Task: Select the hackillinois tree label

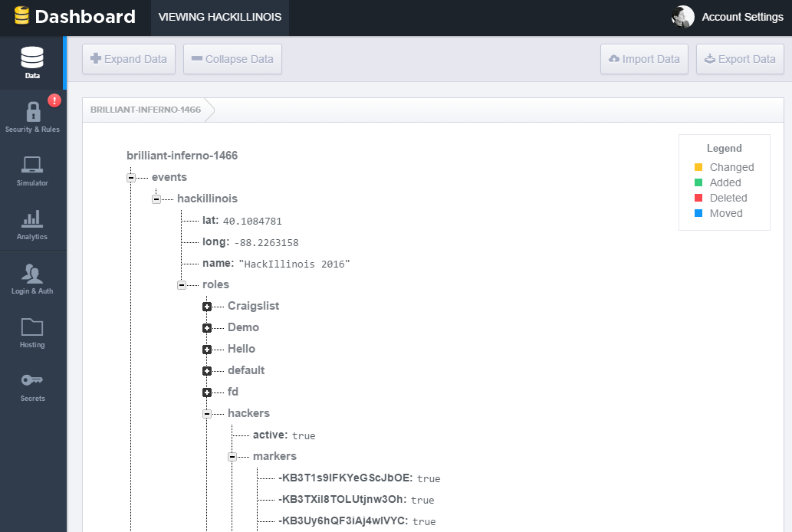Action: tap(207, 199)
